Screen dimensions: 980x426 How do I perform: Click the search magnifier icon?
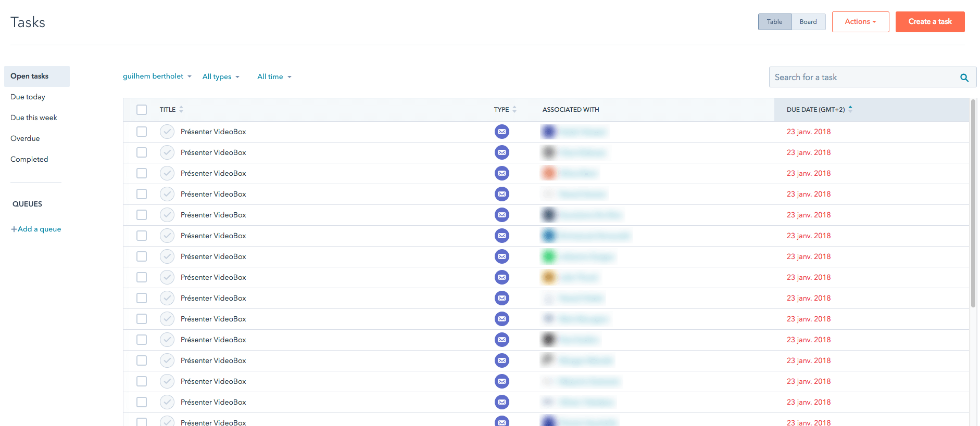click(964, 78)
